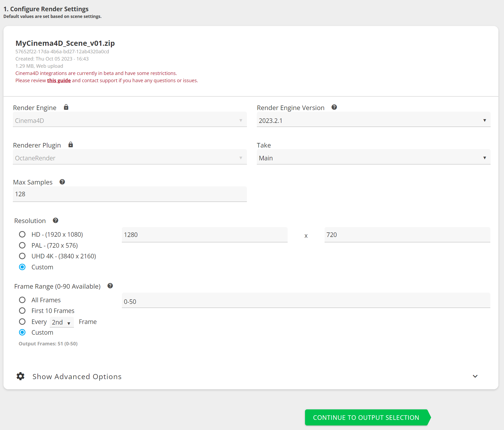Click the Resolution help question mark
Image resolution: width=504 pixels, height=430 pixels.
tap(55, 221)
